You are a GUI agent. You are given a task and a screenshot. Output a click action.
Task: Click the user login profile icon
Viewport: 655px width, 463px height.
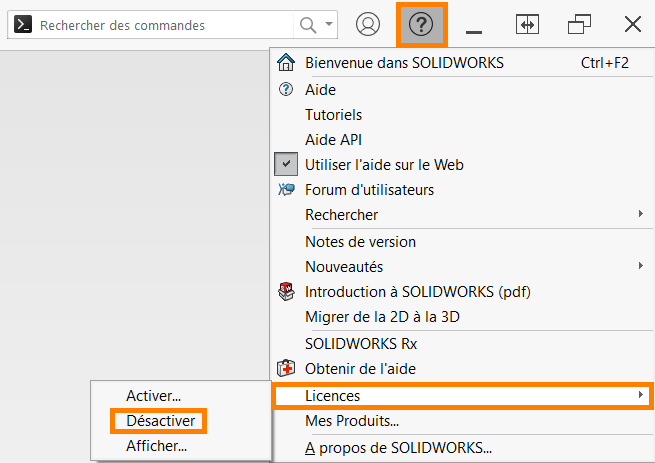click(368, 24)
